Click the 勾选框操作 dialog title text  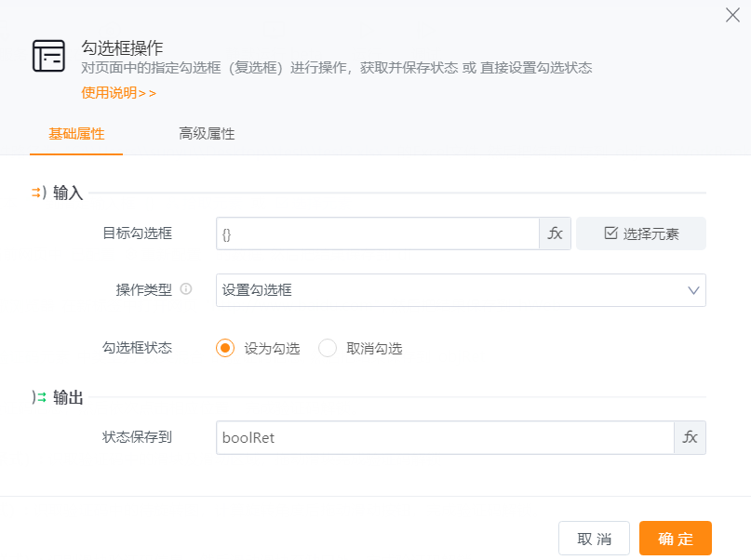123,47
